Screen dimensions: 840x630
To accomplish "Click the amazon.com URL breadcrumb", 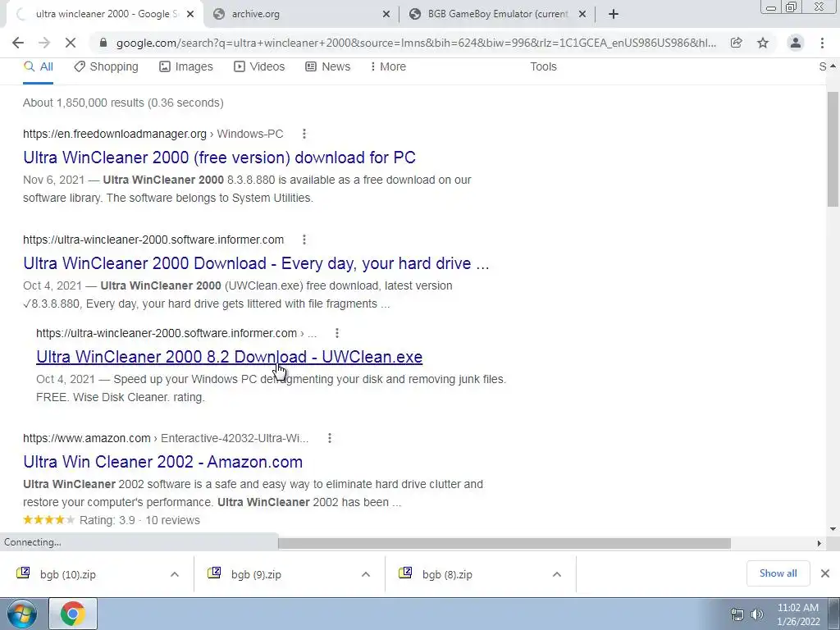I will 166,438.
